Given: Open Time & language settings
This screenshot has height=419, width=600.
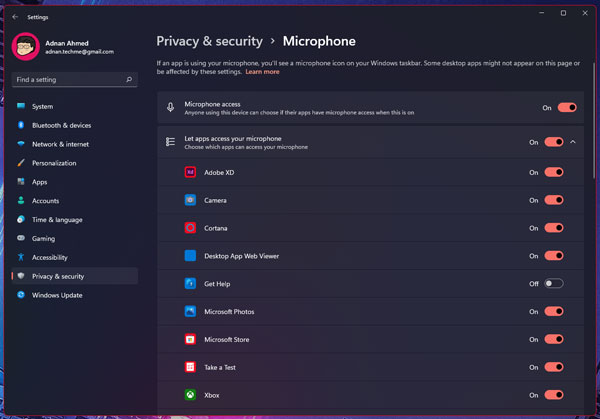Looking at the screenshot, I should pos(75,219).
